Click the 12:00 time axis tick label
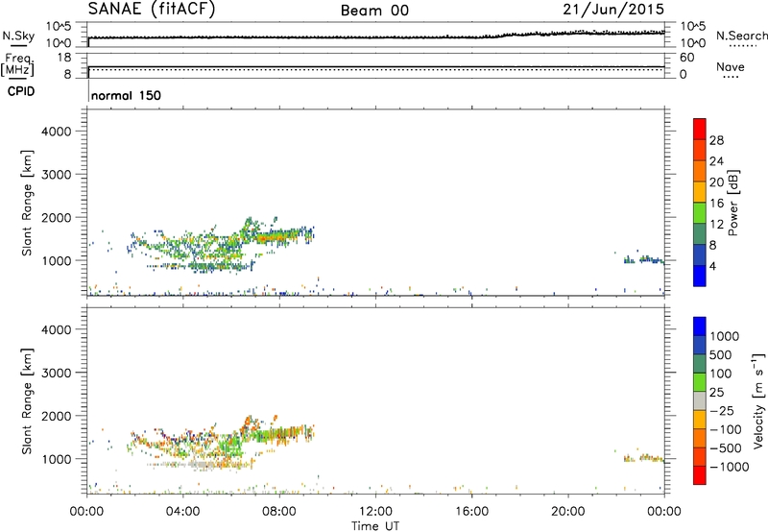 tap(375, 512)
